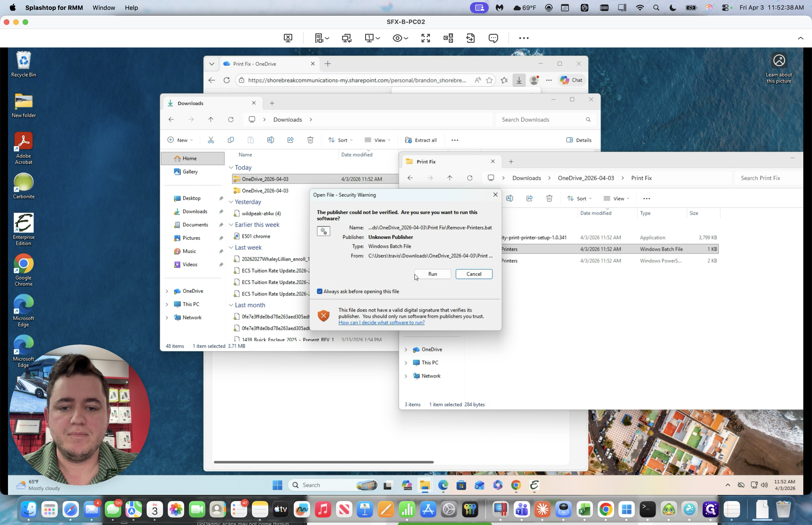Toggle Details pane in Downloads window

(x=579, y=140)
